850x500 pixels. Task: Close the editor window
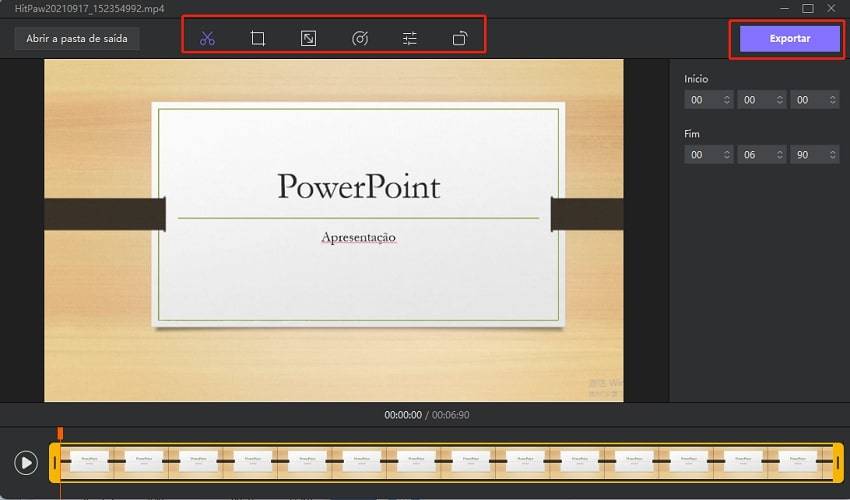click(x=831, y=8)
